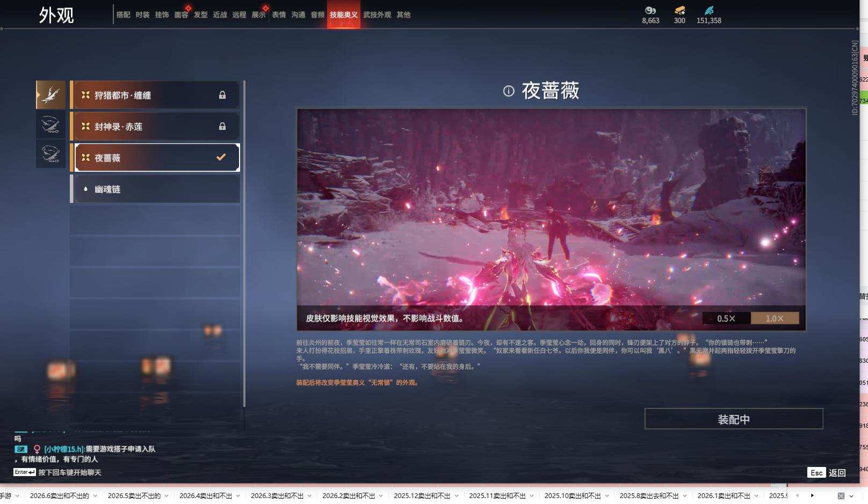Open dropdown arrow of 2026.6卖出和不出的 sheet

(x=95, y=496)
